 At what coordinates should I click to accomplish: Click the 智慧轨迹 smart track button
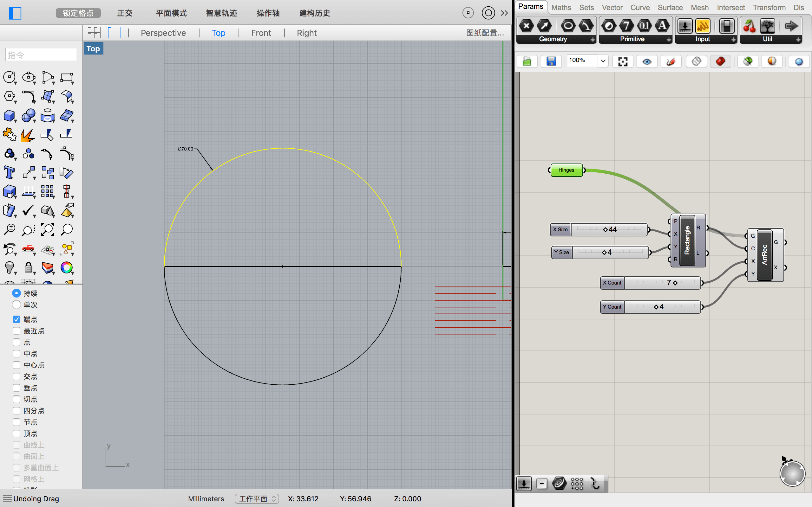click(221, 13)
